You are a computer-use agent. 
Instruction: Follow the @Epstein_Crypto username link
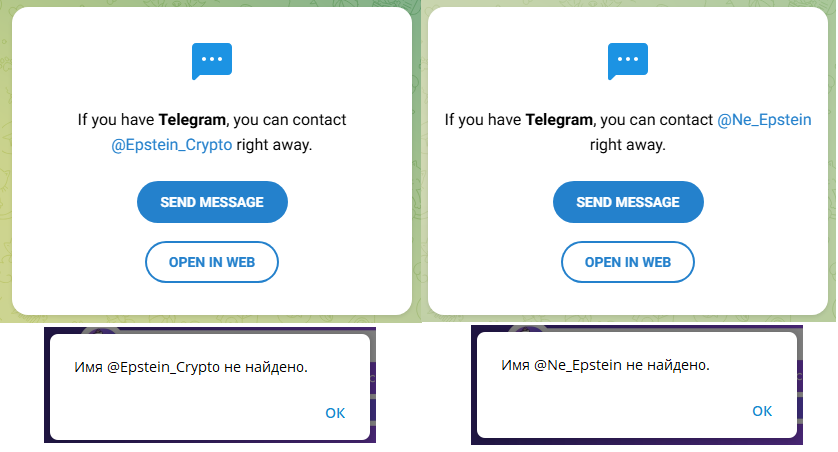coord(172,144)
